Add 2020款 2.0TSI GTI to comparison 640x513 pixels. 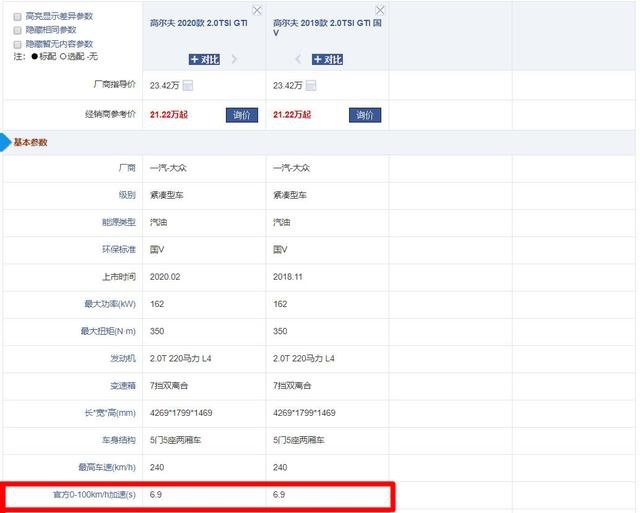click(x=204, y=60)
